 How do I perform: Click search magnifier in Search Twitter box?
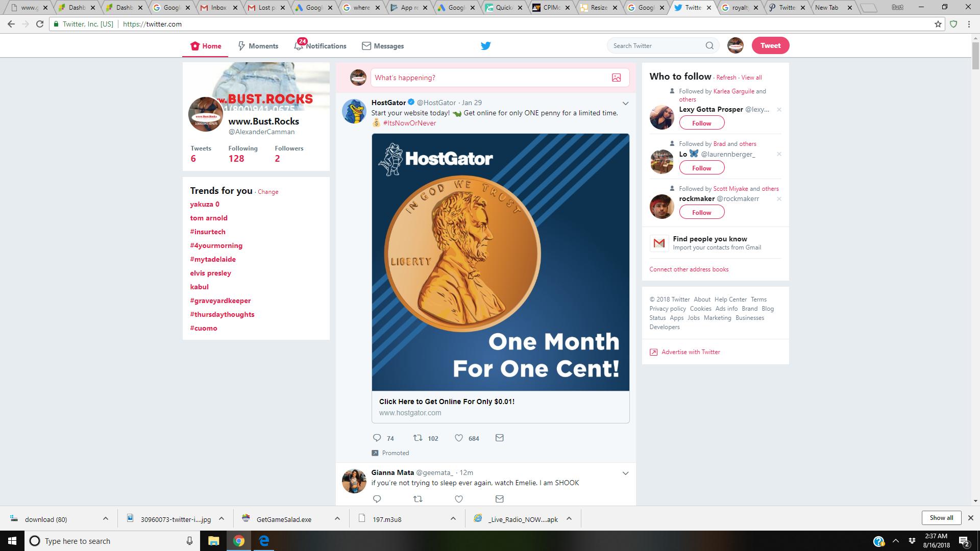pos(709,45)
